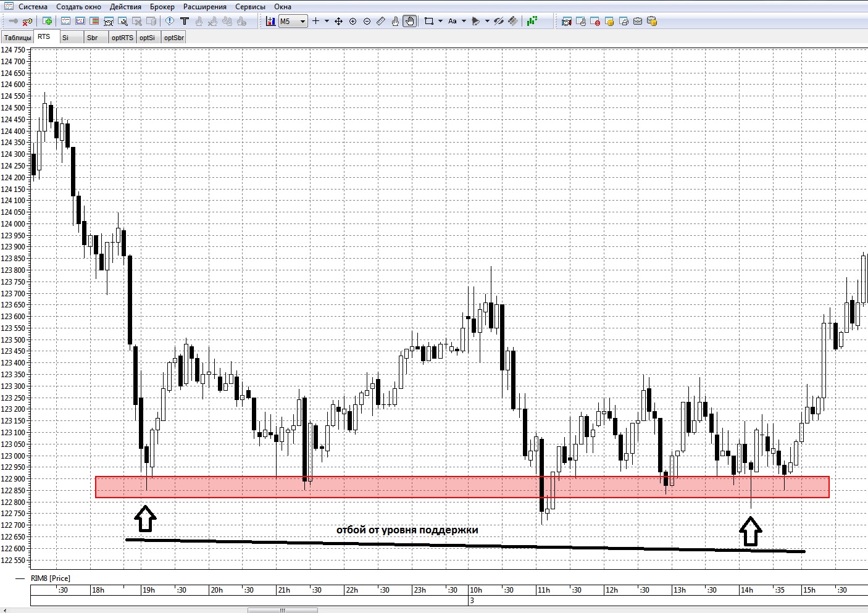Screen dimensions: 868x613
Task: Click the green plus add-tab icon
Action: pos(48,21)
